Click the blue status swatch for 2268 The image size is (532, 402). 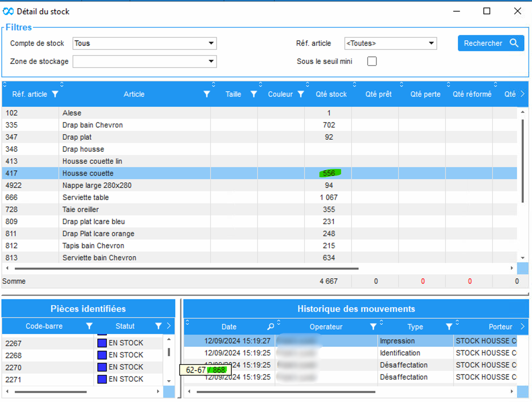pos(102,355)
